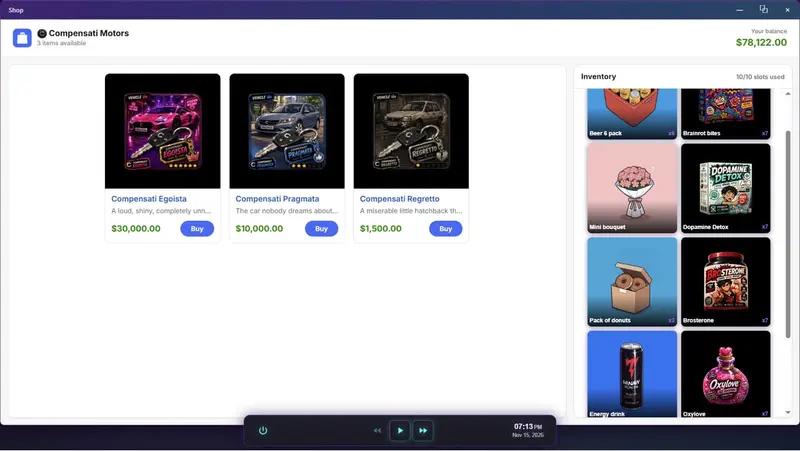The width and height of the screenshot is (800, 451).
Task: Click the Compensati Egoista title link
Action: [149, 199]
